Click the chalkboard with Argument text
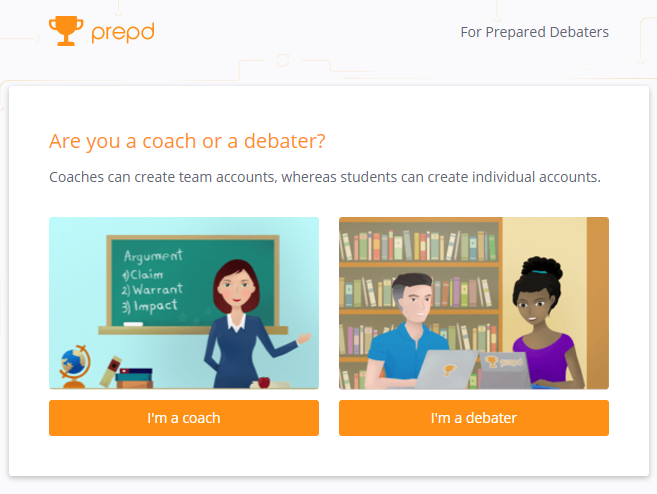This screenshot has width=657, height=494. pyautogui.click(x=193, y=283)
